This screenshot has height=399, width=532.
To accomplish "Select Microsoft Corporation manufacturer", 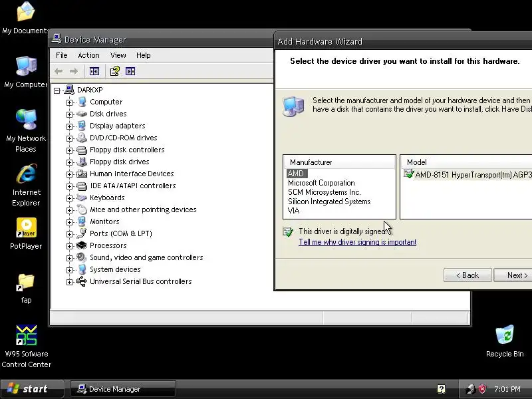I will (x=321, y=183).
